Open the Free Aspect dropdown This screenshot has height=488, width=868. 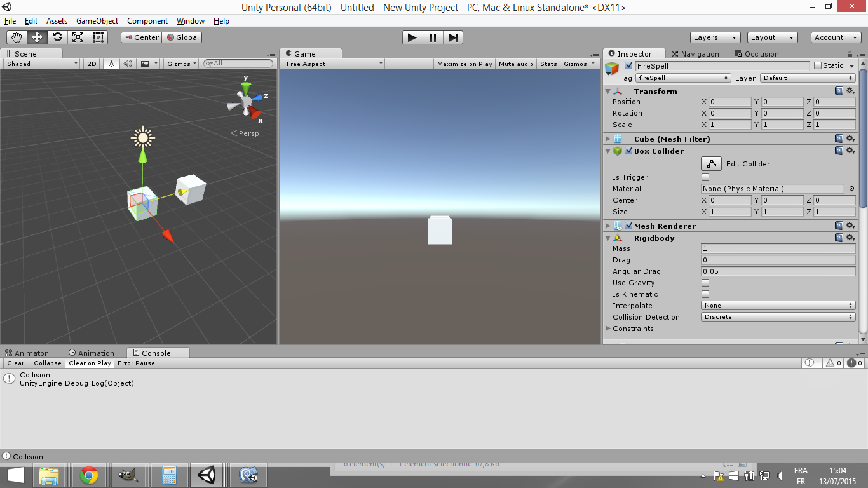point(334,64)
